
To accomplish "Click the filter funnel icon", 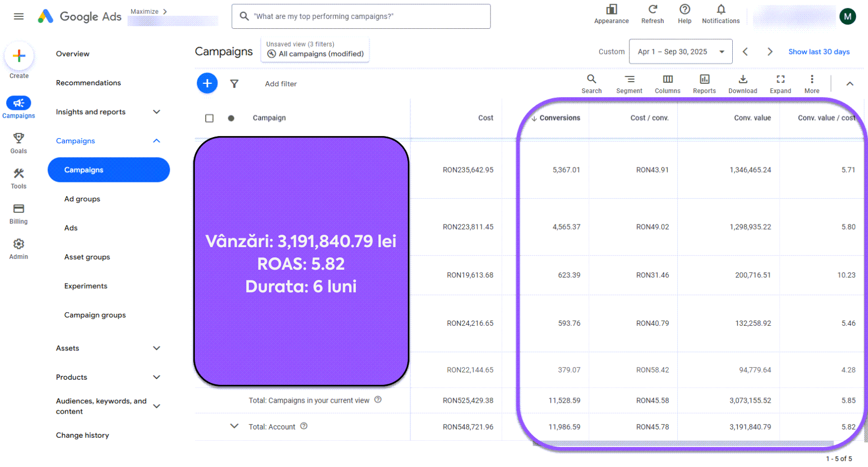I will [234, 84].
